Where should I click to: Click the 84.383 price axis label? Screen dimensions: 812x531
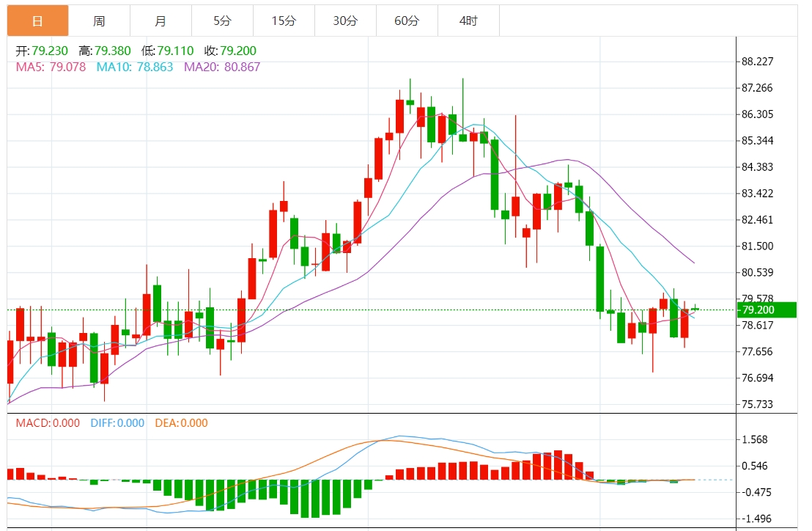[x=758, y=167]
